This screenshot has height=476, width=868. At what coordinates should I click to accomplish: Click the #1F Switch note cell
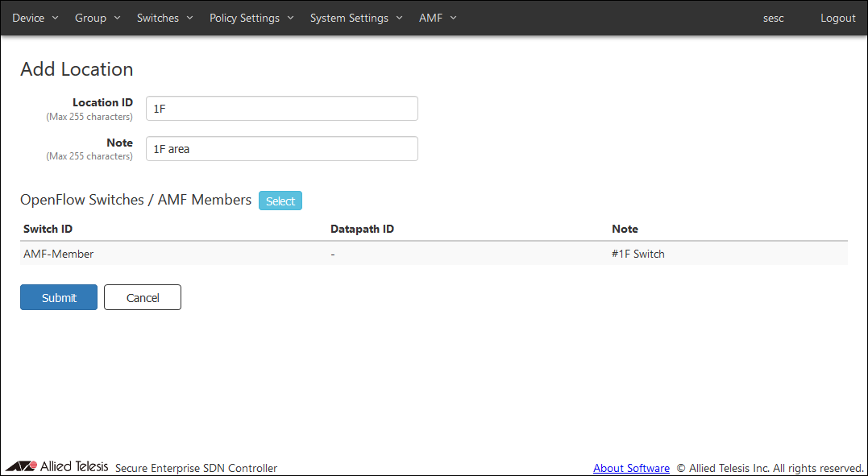coord(638,254)
